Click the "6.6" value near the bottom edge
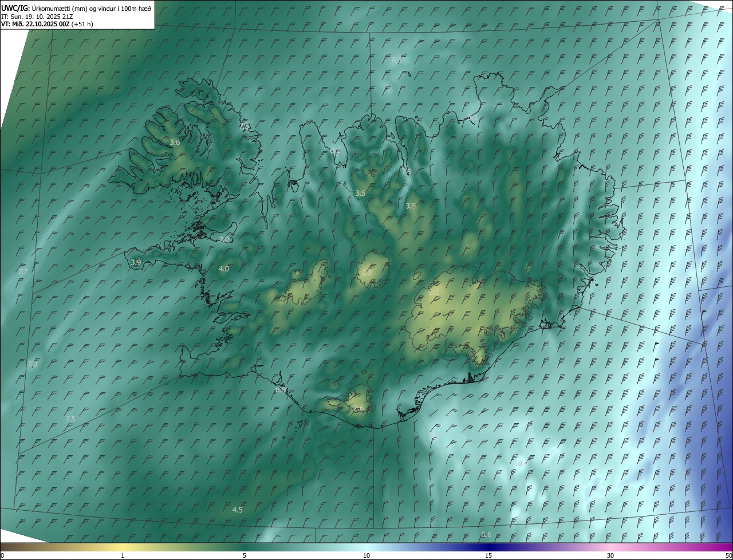This screenshot has width=733, height=560. click(x=486, y=534)
